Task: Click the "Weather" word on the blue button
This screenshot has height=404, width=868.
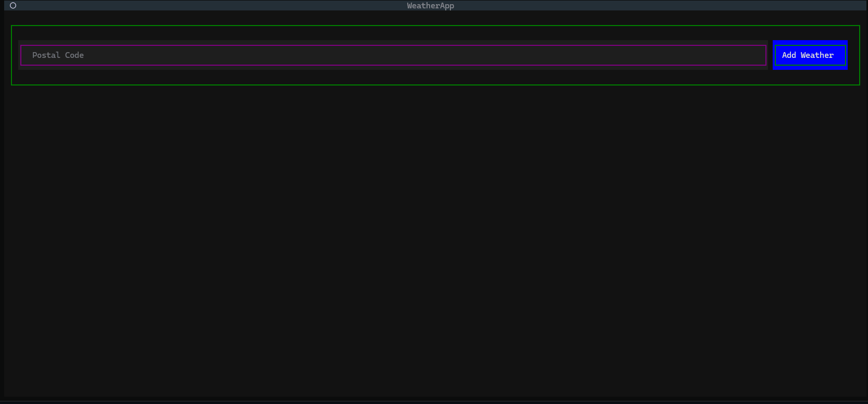Action: pyautogui.click(x=817, y=55)
